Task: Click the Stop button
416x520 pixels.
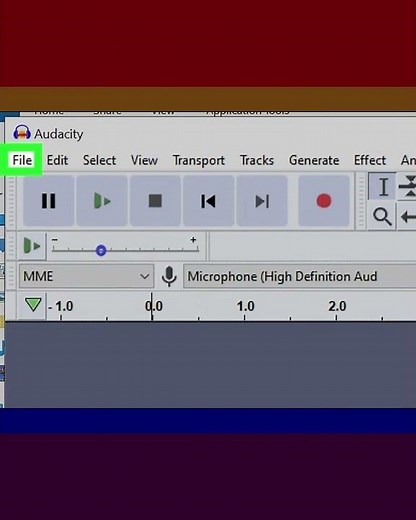Action: 155,201
